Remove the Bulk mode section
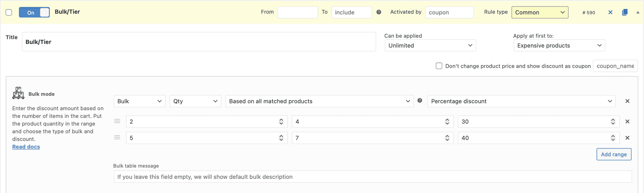 [627, 101]
